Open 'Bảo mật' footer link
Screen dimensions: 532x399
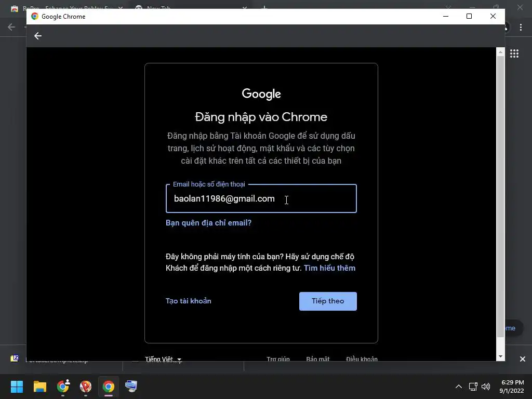[317, 359]
